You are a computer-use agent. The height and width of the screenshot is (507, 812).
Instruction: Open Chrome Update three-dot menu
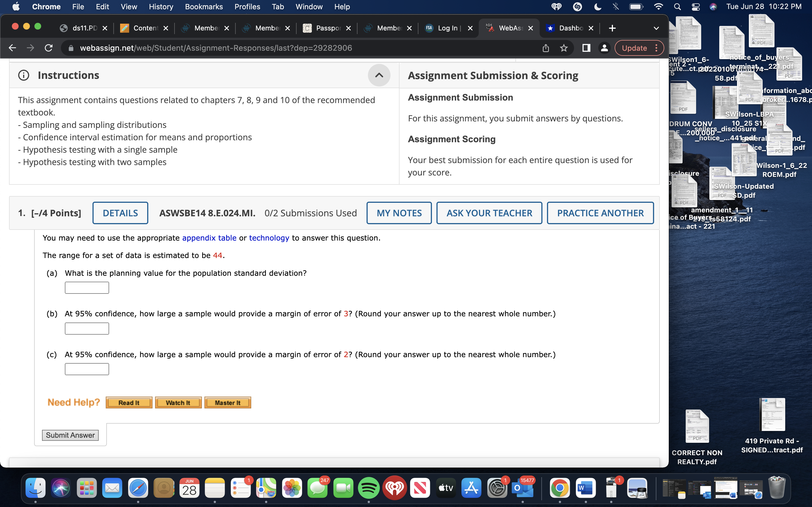pos(656,48)
